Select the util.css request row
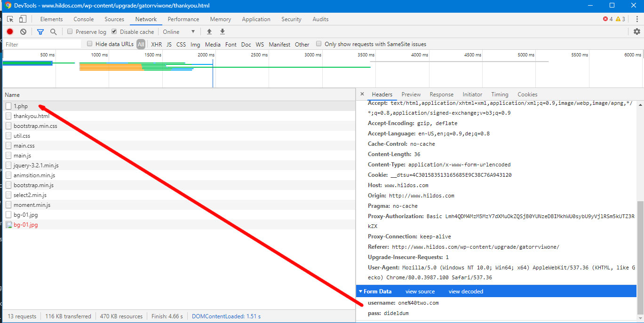644x323 pixels. coord(179,136)
